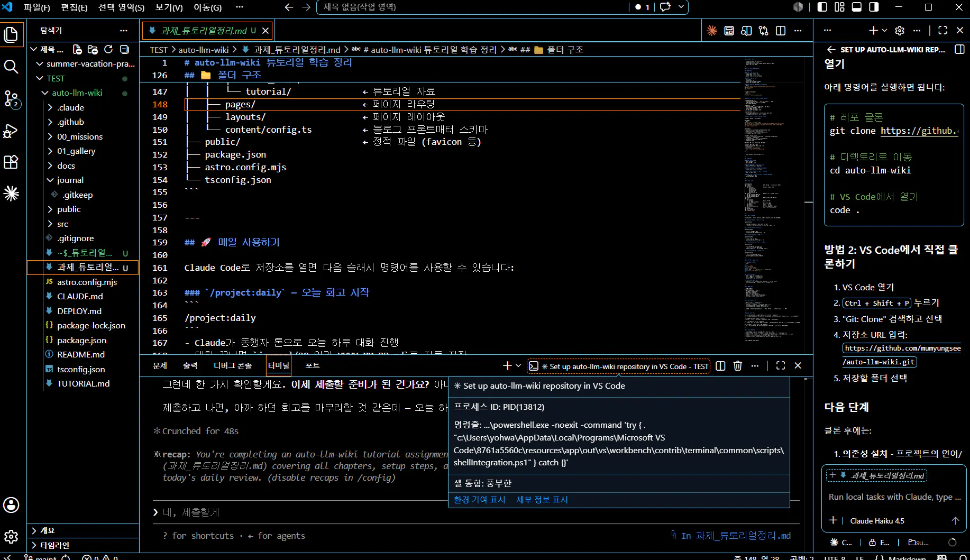Viewport: 970px width, 560px height.
Task: Toggle the primary side bar visibility
Action: coord(822,7)
